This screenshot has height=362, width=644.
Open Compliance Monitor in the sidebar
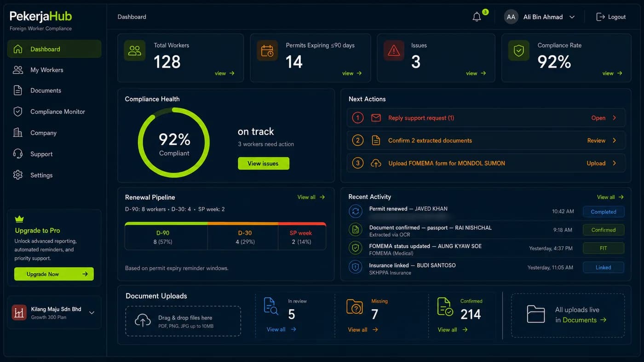pos(54,112)
